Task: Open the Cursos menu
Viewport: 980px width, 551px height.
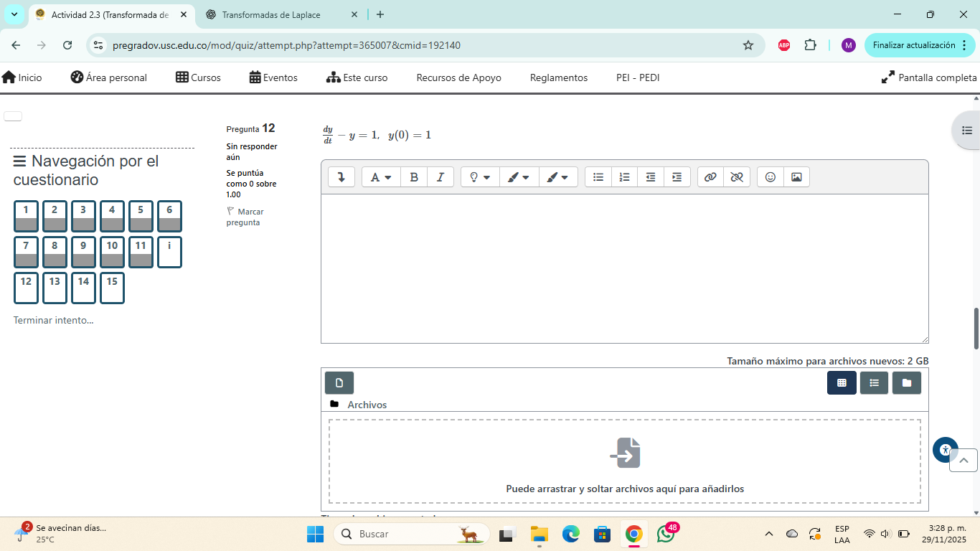Action: tap(199, 77)
